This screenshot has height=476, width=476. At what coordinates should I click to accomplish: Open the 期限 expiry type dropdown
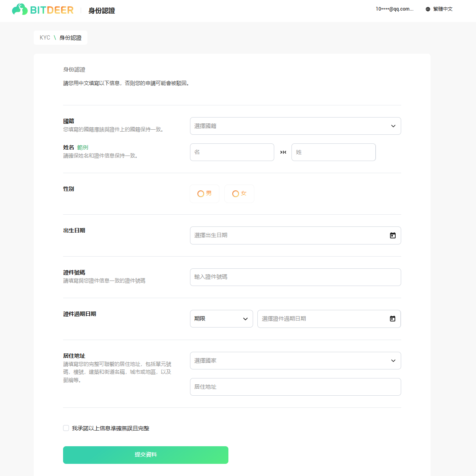221,319
